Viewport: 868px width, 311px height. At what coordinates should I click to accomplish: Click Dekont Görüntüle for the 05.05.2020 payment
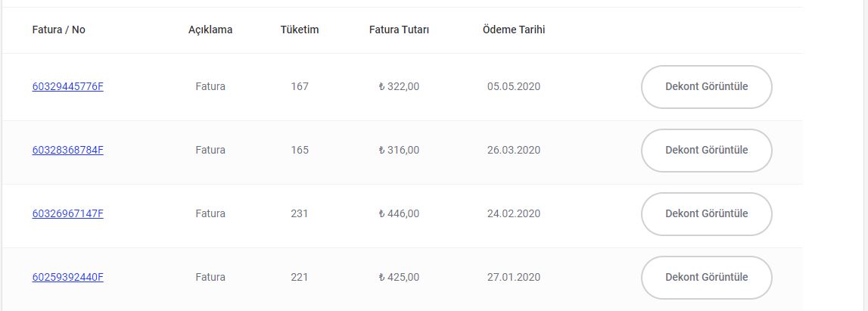coord(706,87)
